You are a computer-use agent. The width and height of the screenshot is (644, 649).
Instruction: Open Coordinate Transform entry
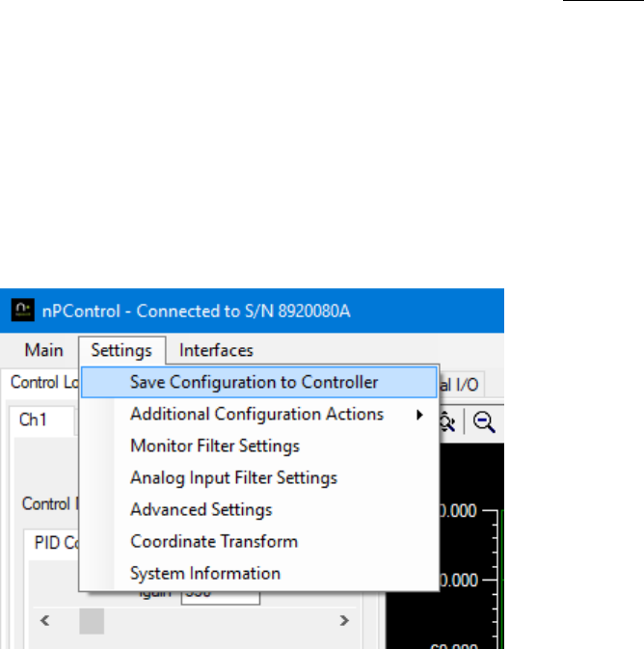tap(259, 542)
